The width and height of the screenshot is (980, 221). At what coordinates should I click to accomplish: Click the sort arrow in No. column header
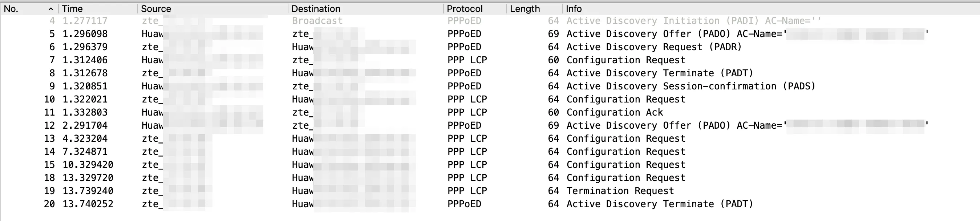(50, 9)
